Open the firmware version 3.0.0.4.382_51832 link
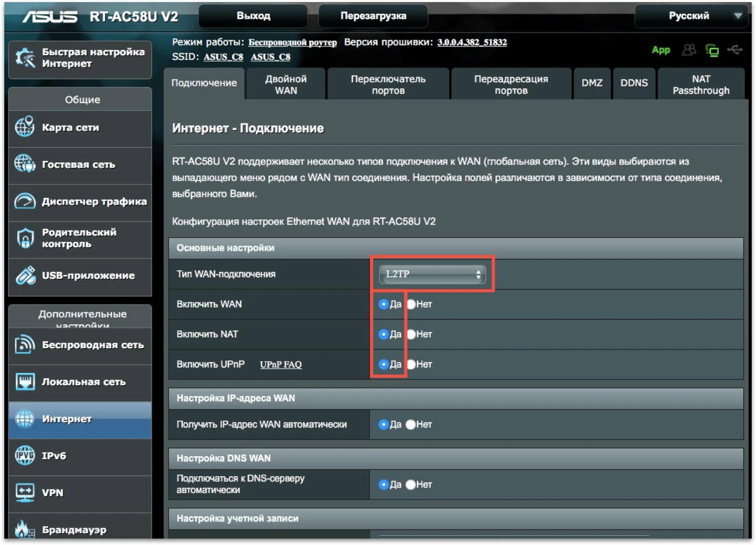756x545 pixels. [472, 42]
